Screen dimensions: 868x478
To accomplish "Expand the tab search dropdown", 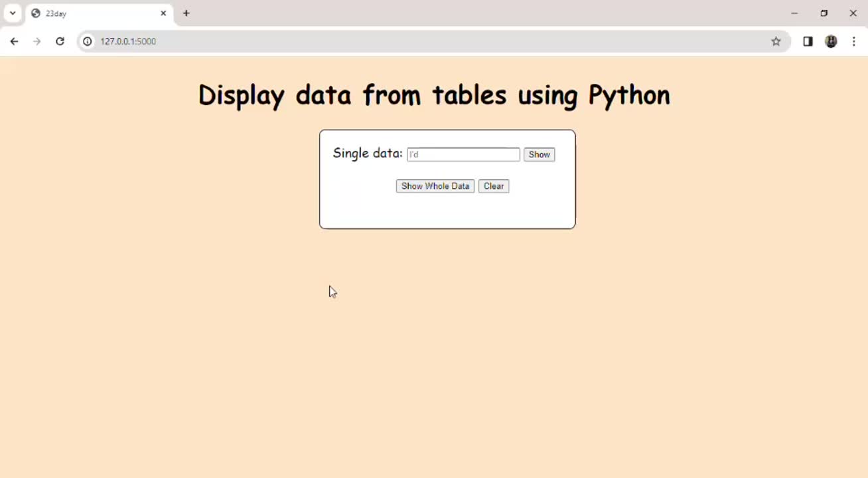I will pos(13,13).
